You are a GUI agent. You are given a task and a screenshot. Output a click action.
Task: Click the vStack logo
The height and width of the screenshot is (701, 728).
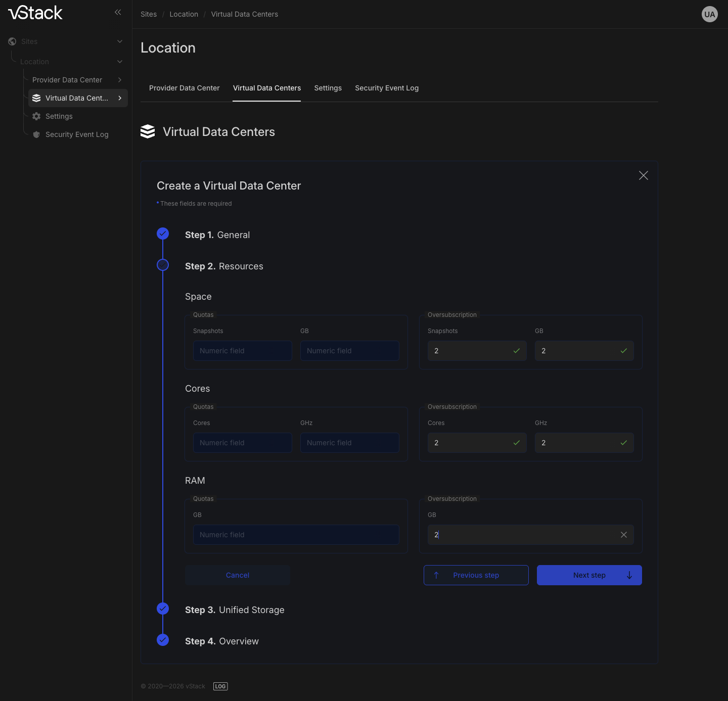pos(35,13)
